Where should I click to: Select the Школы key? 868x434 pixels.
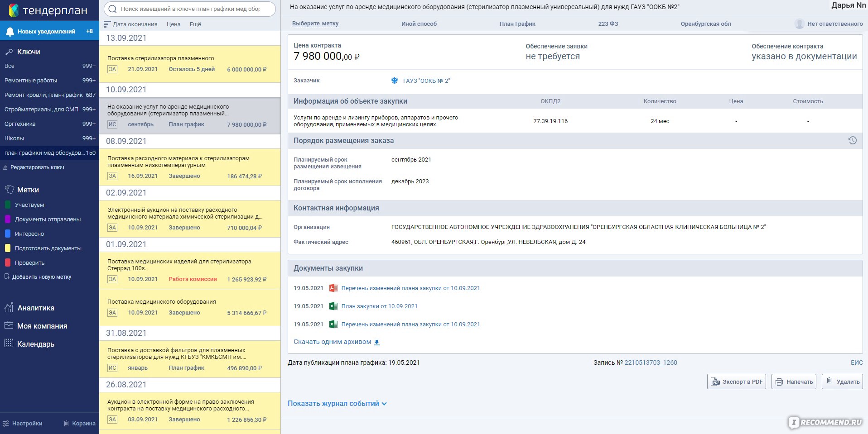pyautogui.click(x=49, y=138)
